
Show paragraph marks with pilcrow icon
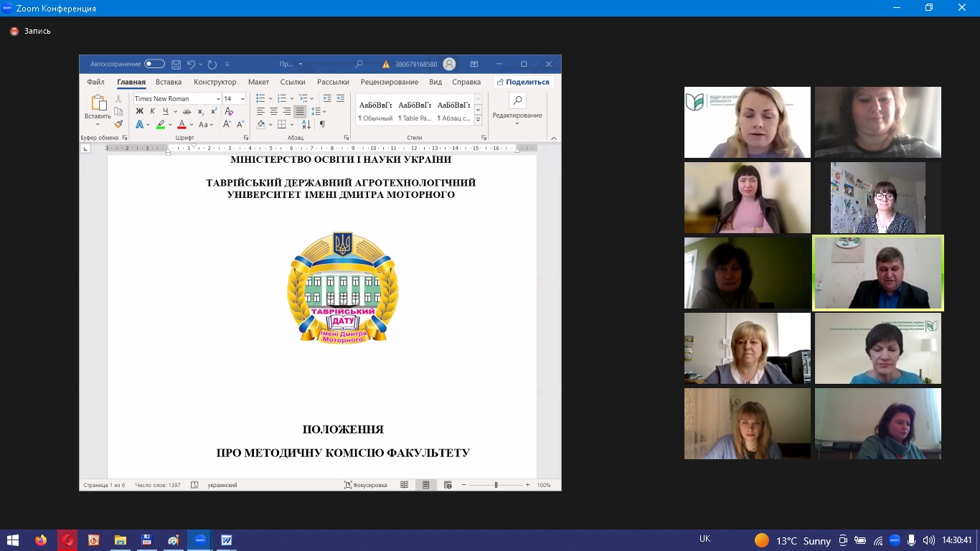(x=322, y=124)
